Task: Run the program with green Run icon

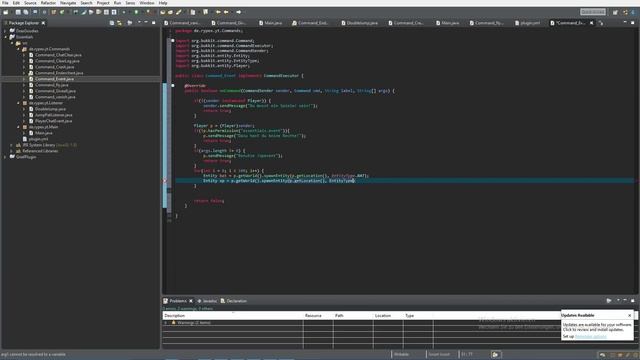Action: [136, 12]
